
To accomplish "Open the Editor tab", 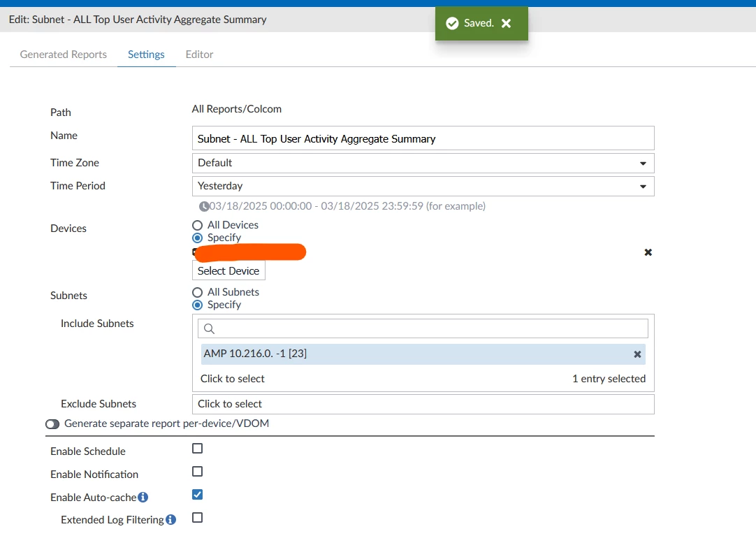I will pos(199,55).
